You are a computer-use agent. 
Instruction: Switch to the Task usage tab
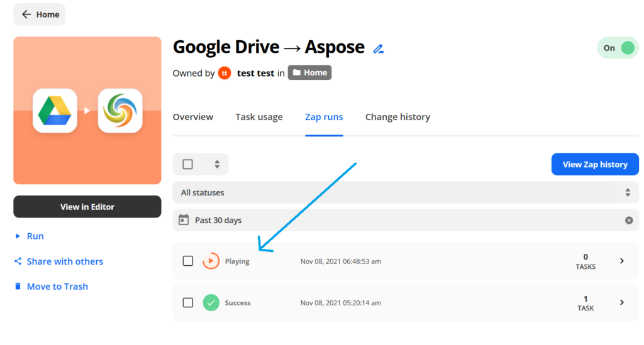point(259,117)
